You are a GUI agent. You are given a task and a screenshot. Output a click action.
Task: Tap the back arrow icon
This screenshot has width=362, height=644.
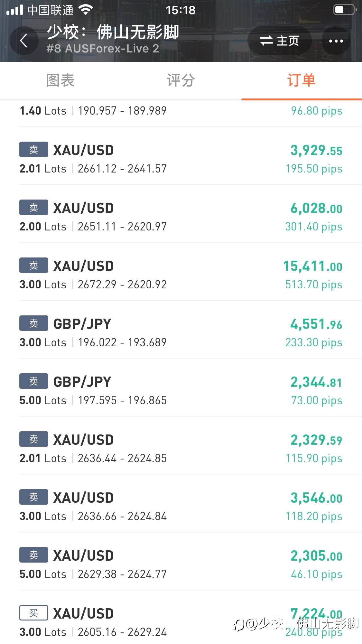click(x=24, y=41)
